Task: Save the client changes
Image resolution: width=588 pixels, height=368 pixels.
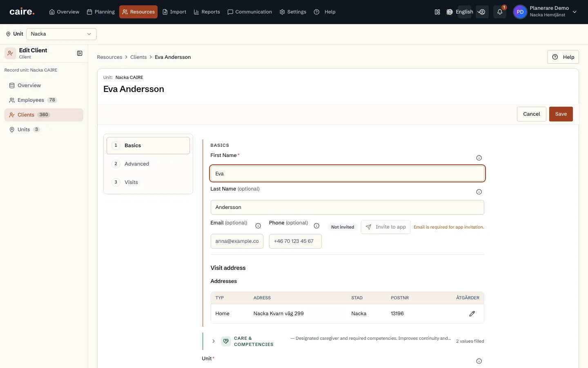Action: click(x=561, y=114)
